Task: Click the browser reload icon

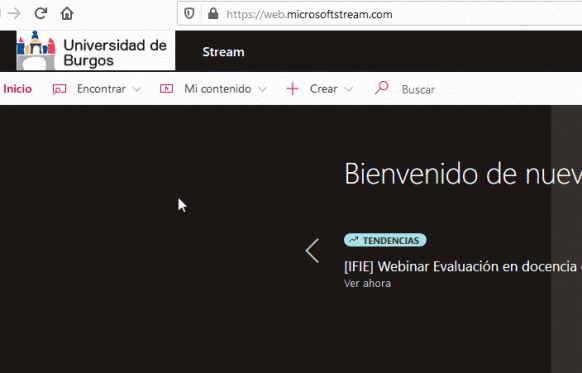Action: click(40, 14)
